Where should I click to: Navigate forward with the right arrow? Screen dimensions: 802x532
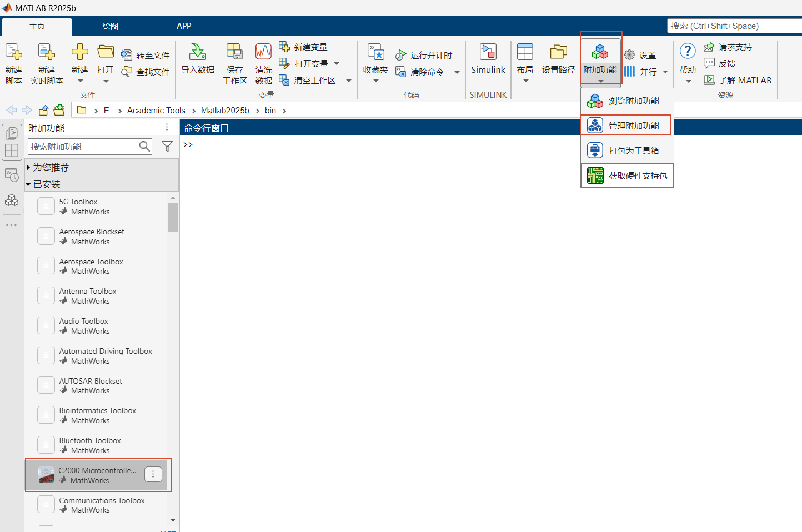point(27,110)
